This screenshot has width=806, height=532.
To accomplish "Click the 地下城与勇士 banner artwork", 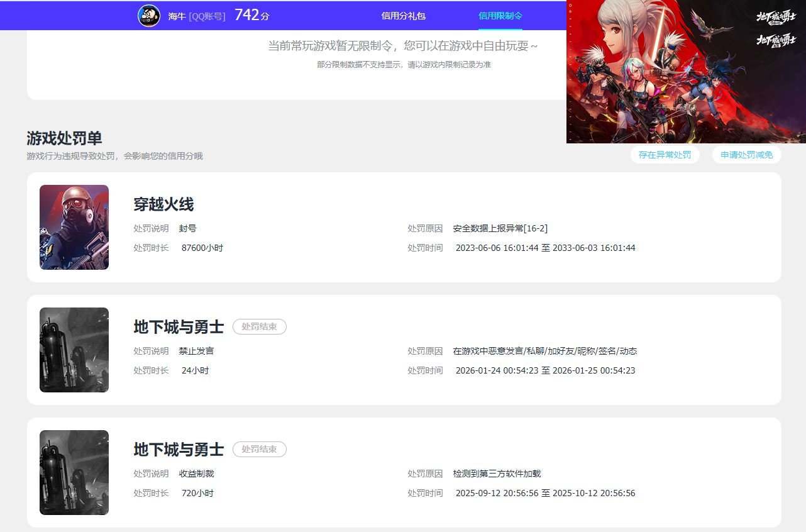I will (x=686, y=72).
